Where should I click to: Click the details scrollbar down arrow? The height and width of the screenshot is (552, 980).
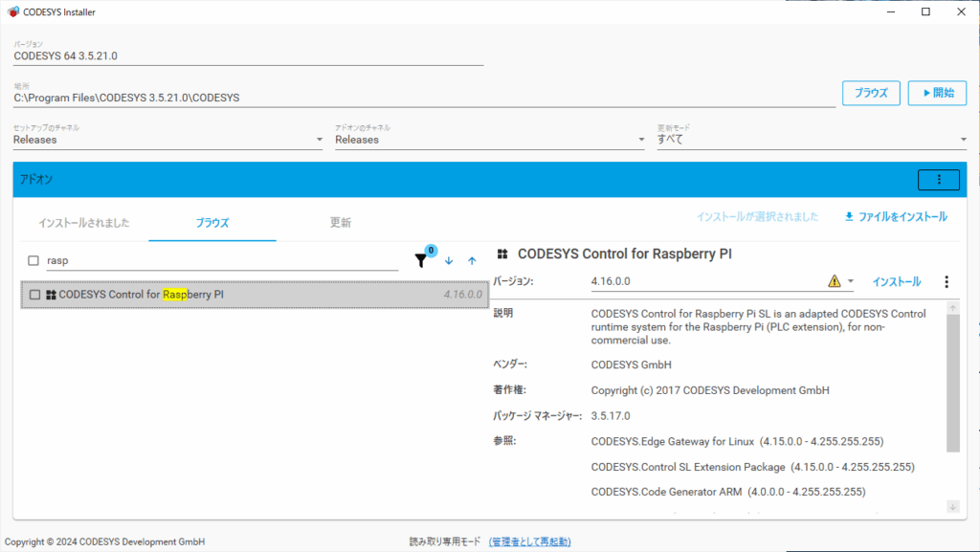coord(953,507)
